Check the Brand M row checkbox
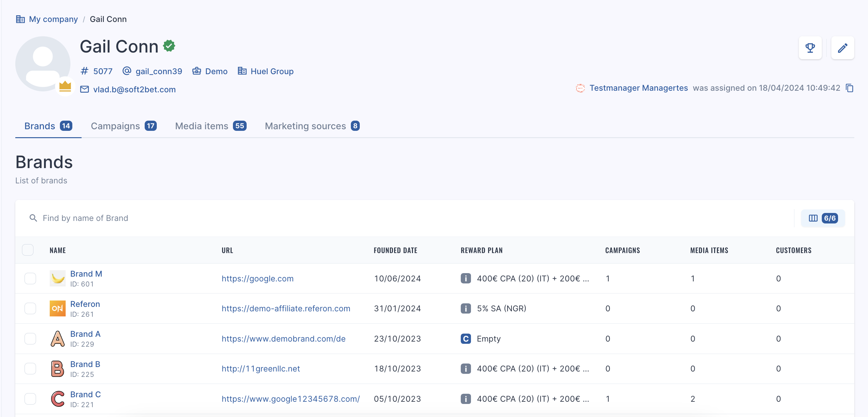Image resolution: width=868 pixels, height=417 pixels. point(30,278)
